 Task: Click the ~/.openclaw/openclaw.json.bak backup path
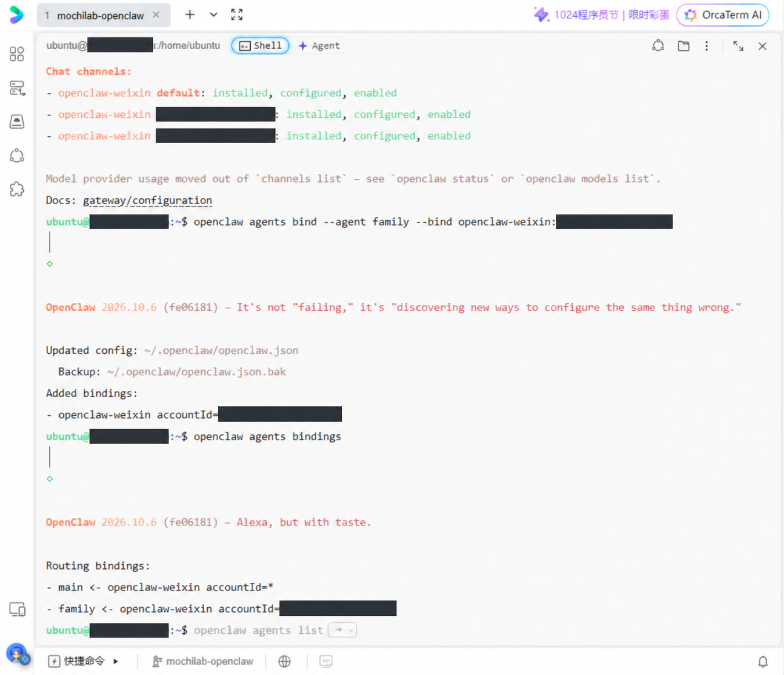click(x=197, y=372)
